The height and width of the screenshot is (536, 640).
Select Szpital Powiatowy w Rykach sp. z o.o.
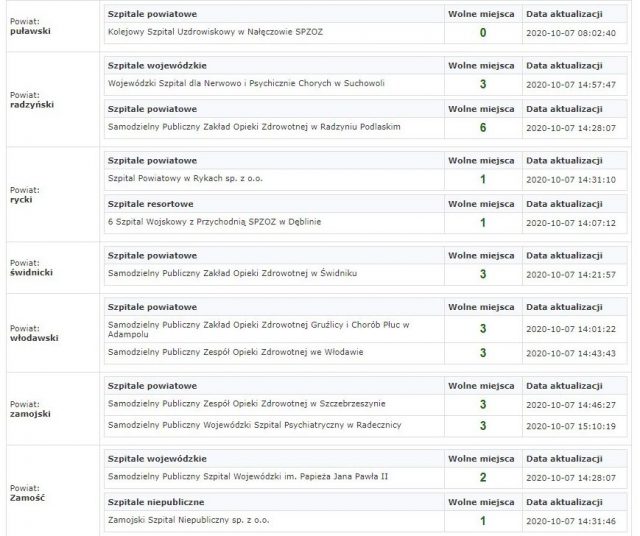[185, 178]
